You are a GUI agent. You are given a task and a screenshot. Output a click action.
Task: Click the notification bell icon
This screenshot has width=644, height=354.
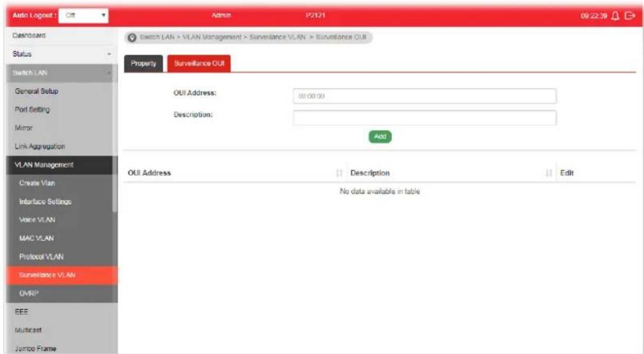(x=615, y=15)
